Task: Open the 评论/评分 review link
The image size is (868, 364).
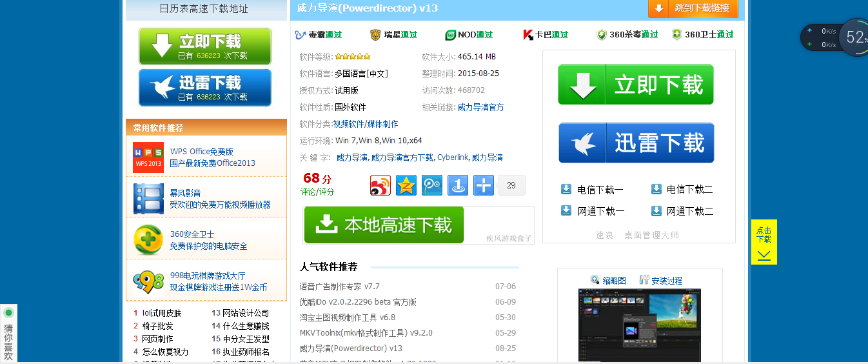Action: 317,192
